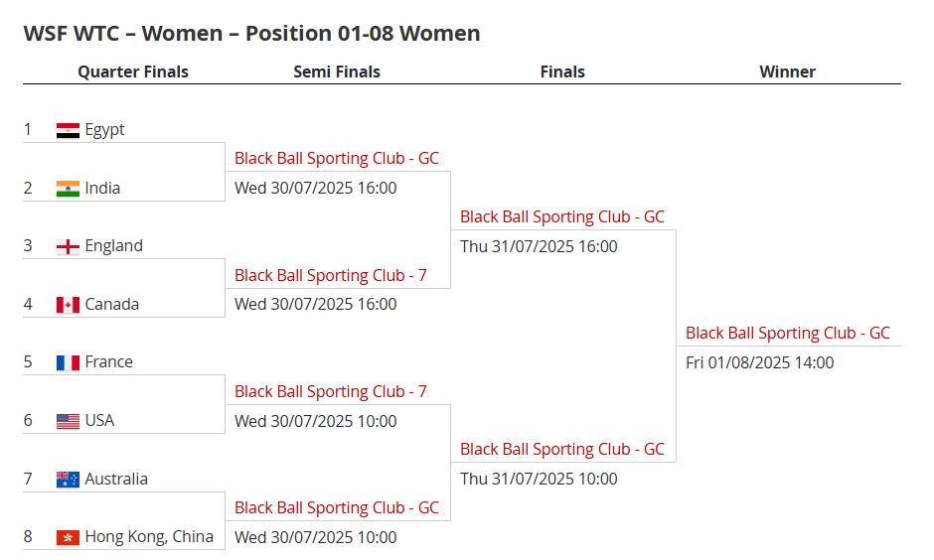This screenshot has height=560, width=934.
Task: Click the Quarter Finals column header
Action: pos(133,71)
